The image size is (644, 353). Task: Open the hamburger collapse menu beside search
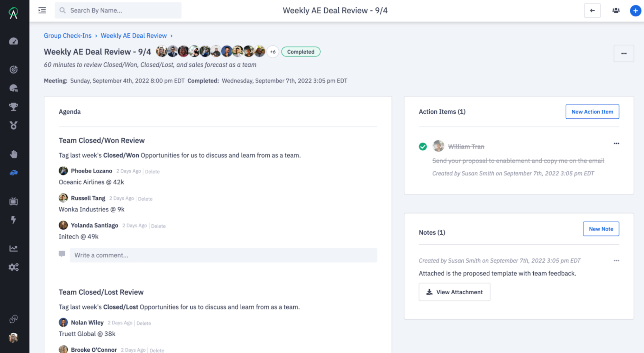(x=42, y=10)
